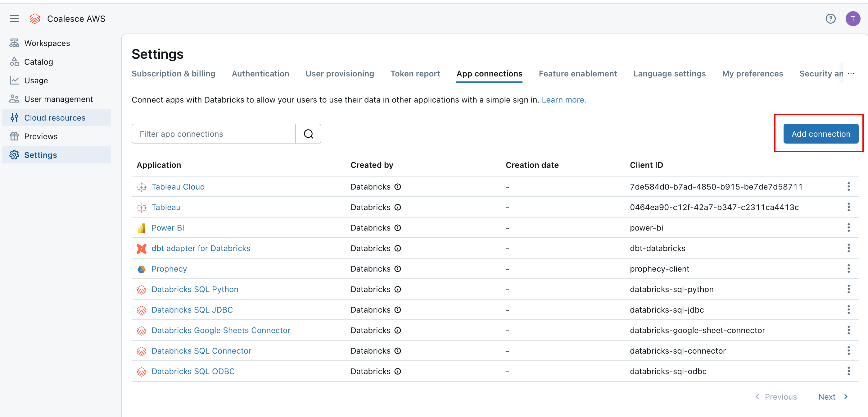Click the search magnifier icon button

[308, 134]
